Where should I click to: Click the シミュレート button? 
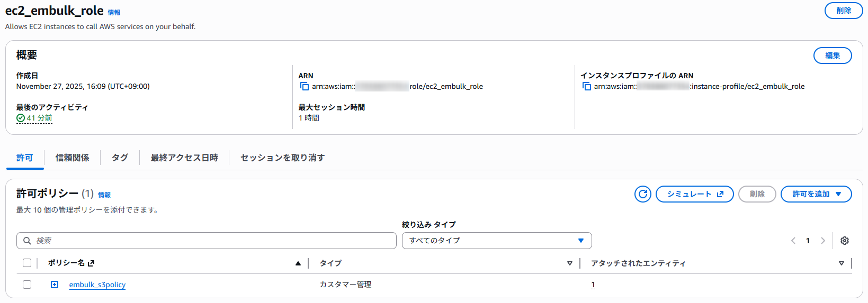click(695, 194)
